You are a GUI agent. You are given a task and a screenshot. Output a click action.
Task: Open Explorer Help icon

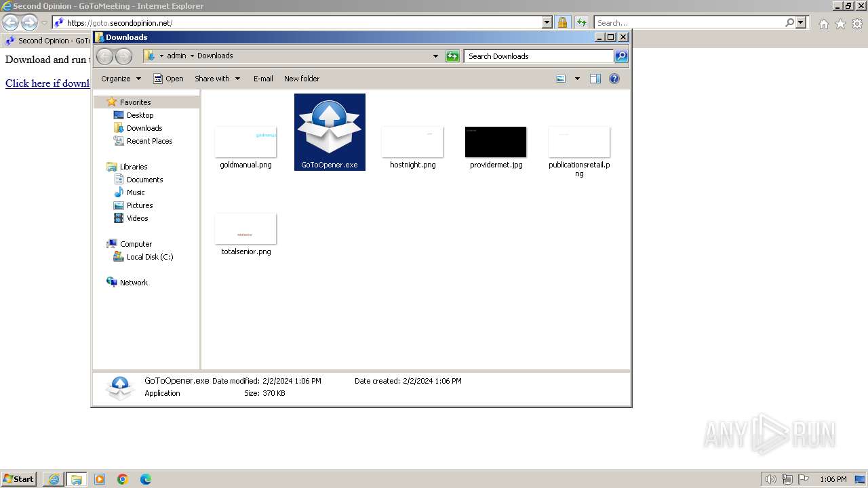[614, 79]
